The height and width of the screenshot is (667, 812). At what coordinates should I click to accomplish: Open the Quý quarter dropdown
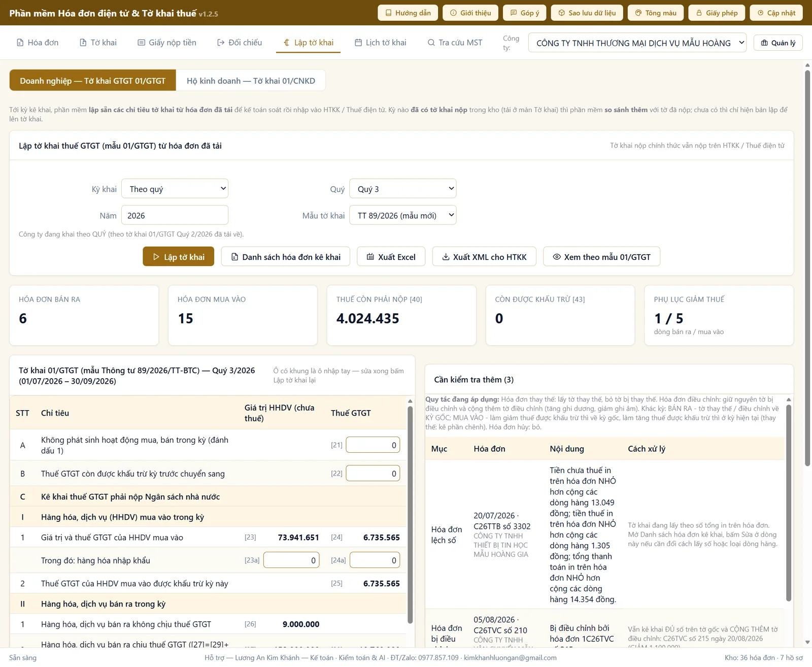click(x=403, y=189)
